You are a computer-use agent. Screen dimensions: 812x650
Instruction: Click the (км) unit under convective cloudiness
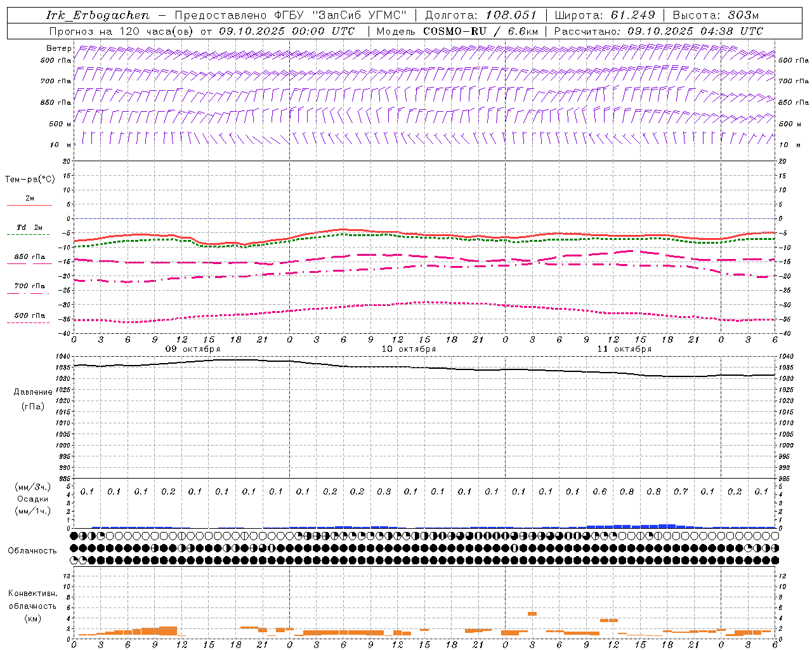32,618
